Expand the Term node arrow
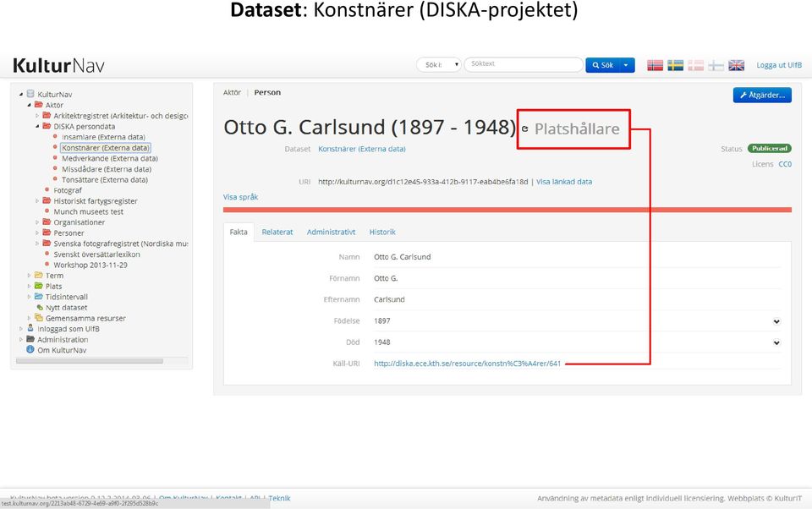Screen dimensions: 812x509 pos(29,276)
